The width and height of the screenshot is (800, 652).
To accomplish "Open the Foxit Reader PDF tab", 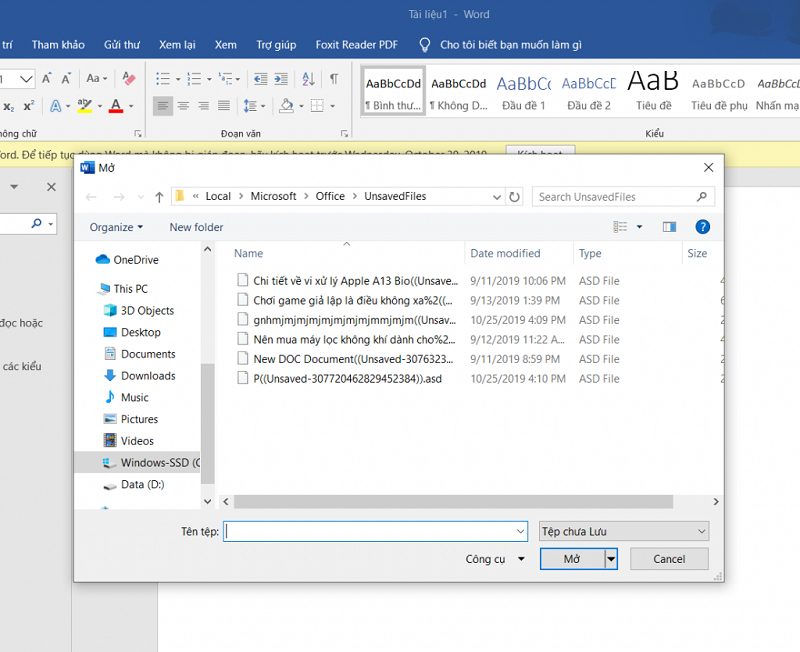I will point(356,44).
